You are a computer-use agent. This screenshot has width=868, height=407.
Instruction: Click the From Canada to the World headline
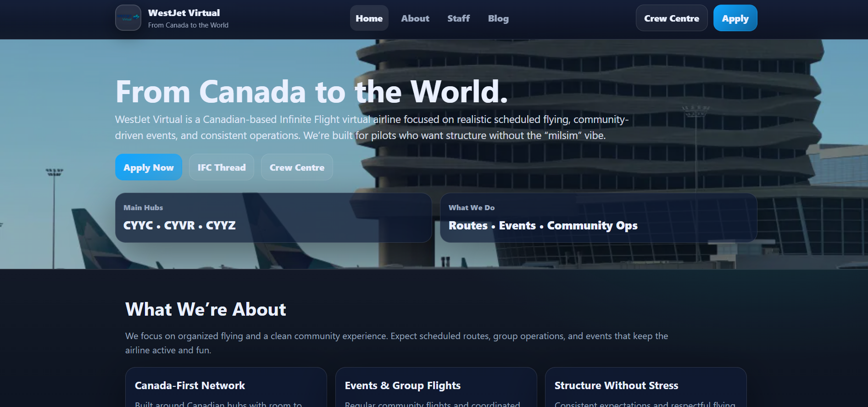point(312,91)
